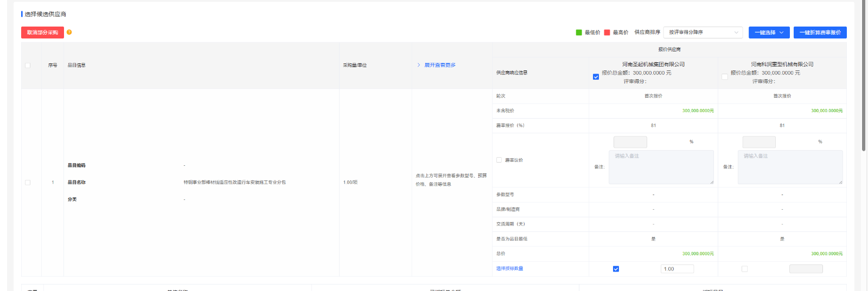The image size is (868, 291).
Task: Check 河南科润重型机械有限公司 supplier checkbox
Action: coord(725,76)
